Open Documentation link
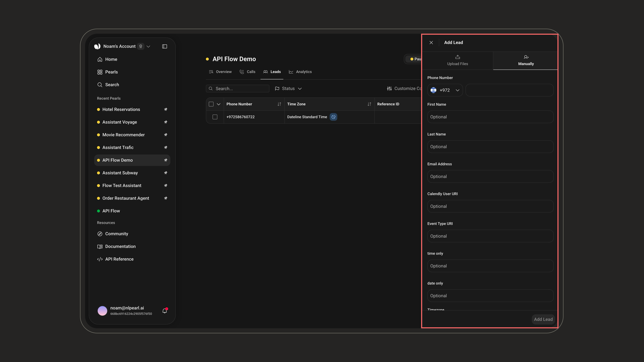This screenshot has width=644, height=362. tap(132, 246)
